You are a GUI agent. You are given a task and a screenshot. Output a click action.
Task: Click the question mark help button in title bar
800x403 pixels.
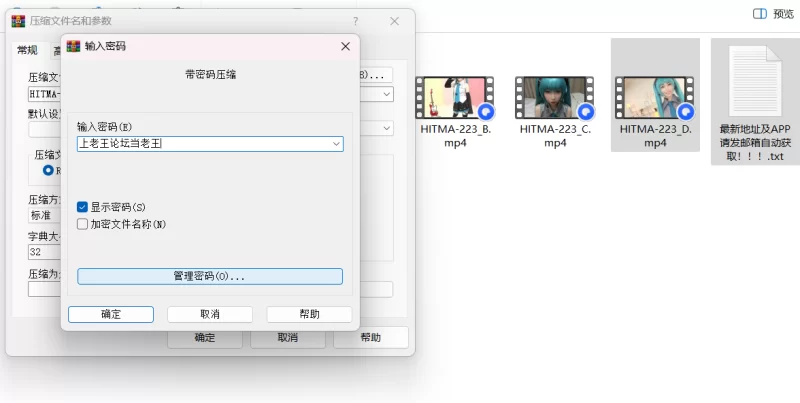pos(356,21)
